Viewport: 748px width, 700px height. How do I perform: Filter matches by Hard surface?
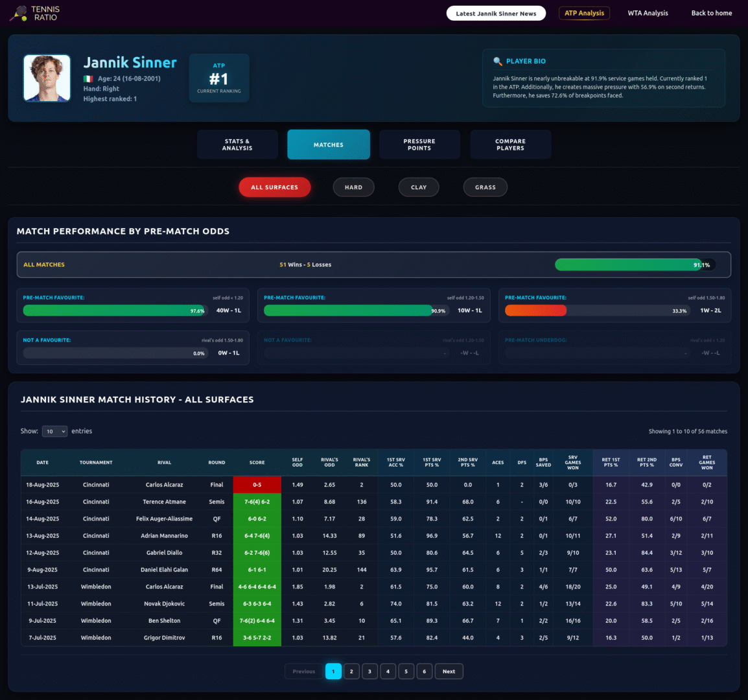click(353, 187)
